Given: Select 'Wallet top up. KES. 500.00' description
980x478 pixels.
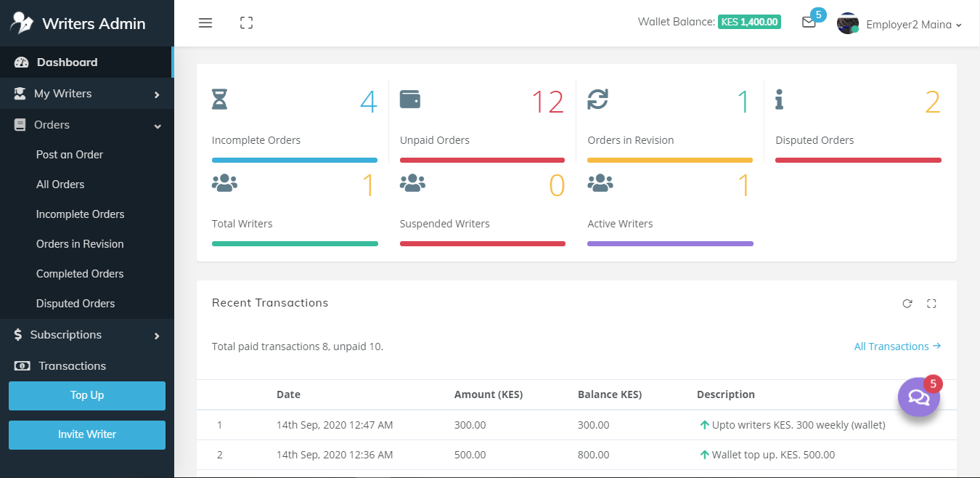Looking at the screenshot, I should pyautogui.click(x=774, y=455).
